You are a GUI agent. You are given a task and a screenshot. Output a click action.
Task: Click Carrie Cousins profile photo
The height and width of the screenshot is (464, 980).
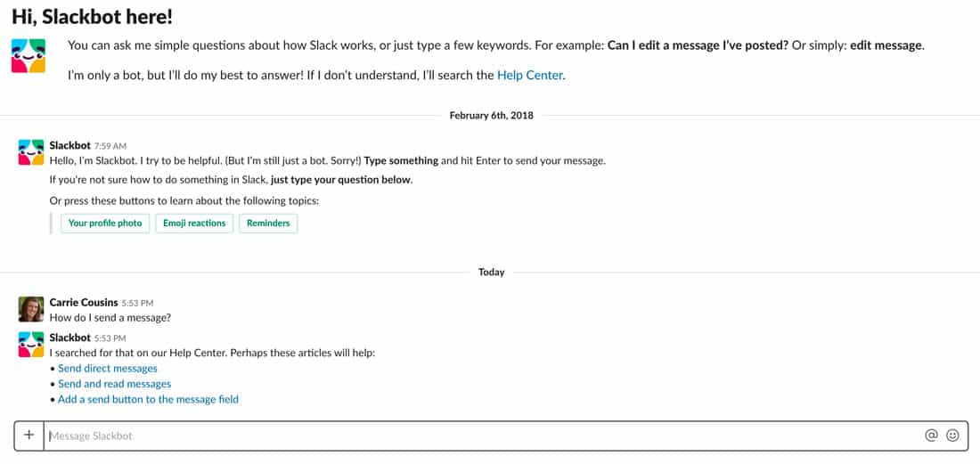click(31, 309)
